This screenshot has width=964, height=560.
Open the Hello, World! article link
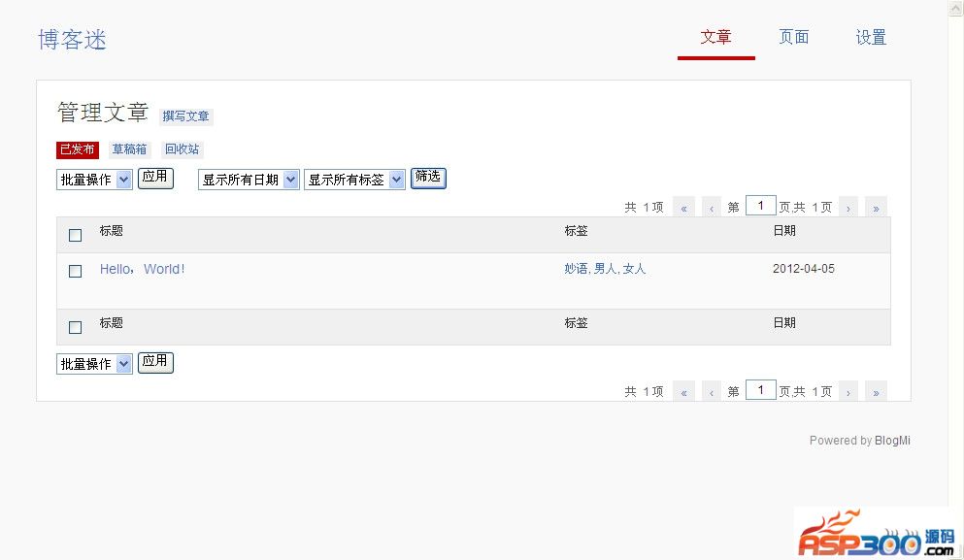point(142,269)
